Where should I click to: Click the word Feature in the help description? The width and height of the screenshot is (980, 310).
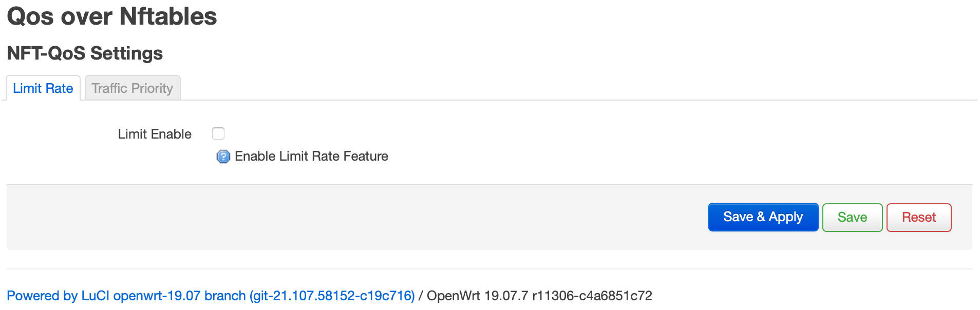(366, 156)
